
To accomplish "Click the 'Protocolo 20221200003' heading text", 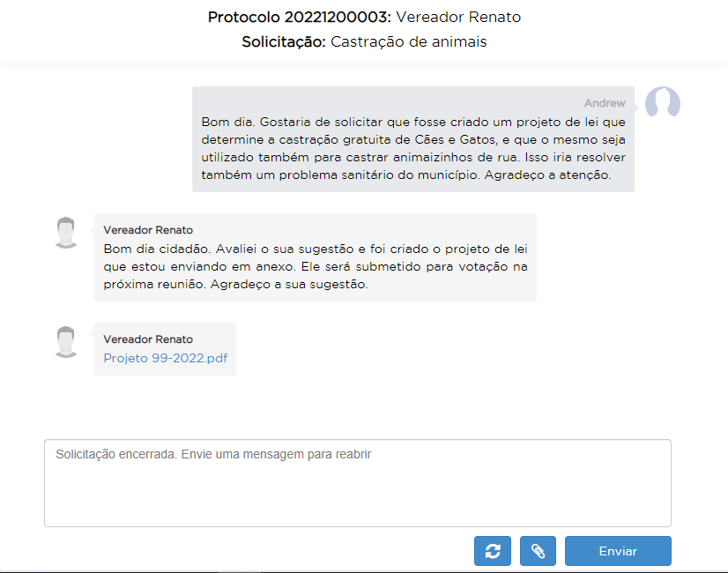I will point(300,17).
